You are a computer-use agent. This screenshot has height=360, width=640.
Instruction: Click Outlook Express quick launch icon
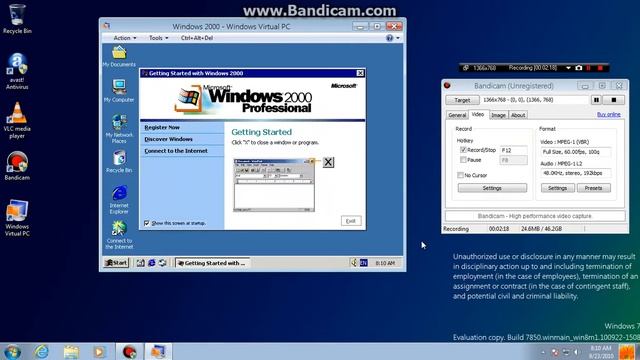point(162,263)
